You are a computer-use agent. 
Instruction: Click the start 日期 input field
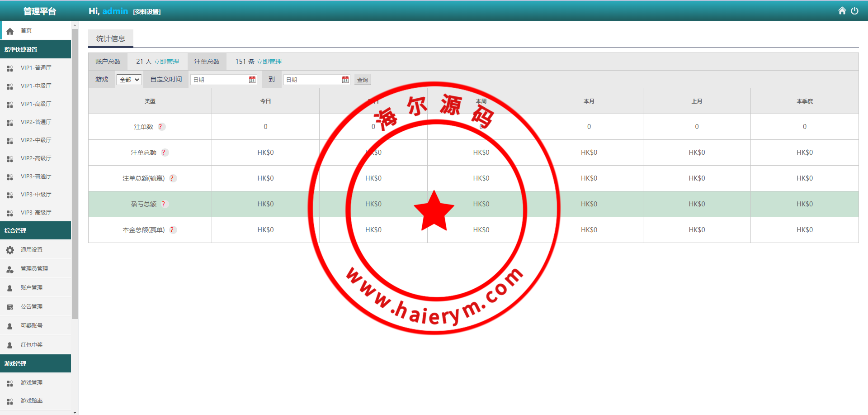point(219,80)
